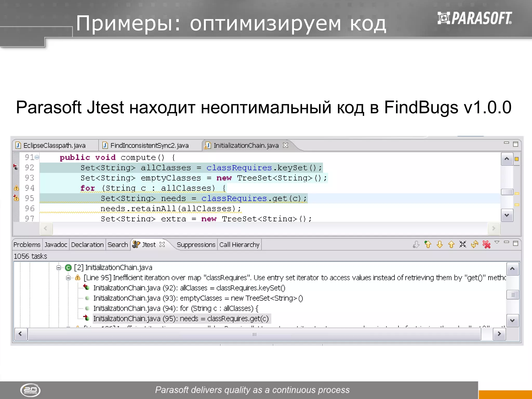Click the Jtest tree horizontal scrollbar thumb
This screenshot has width=532, height=399.
coord(254,334)
